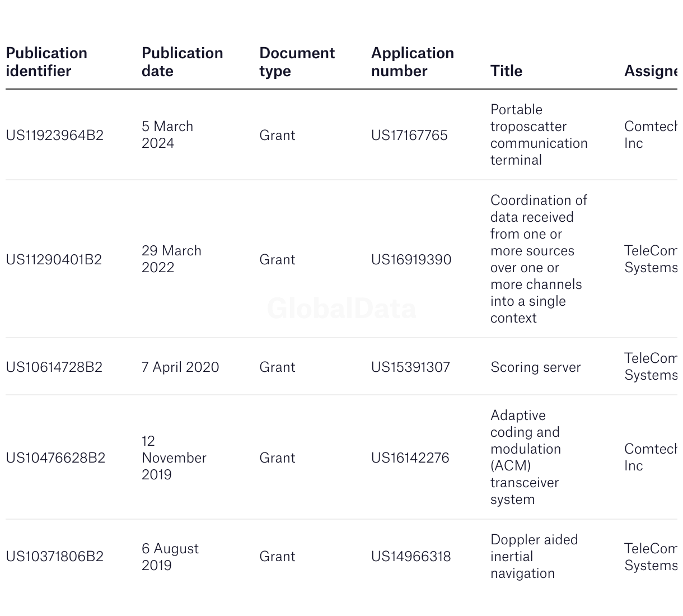Select application number US17167765

tap(409, 136)
